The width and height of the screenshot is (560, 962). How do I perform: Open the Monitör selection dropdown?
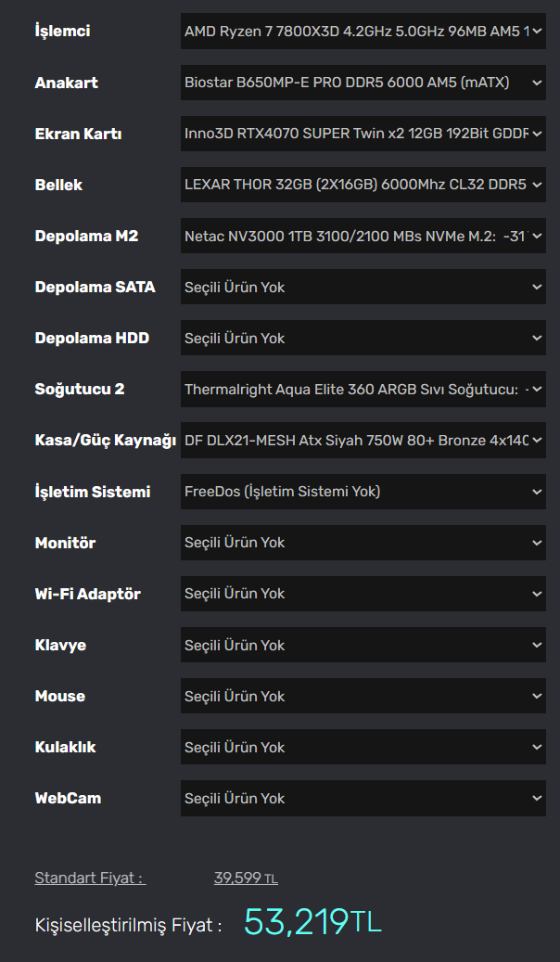tap(363, 543)
